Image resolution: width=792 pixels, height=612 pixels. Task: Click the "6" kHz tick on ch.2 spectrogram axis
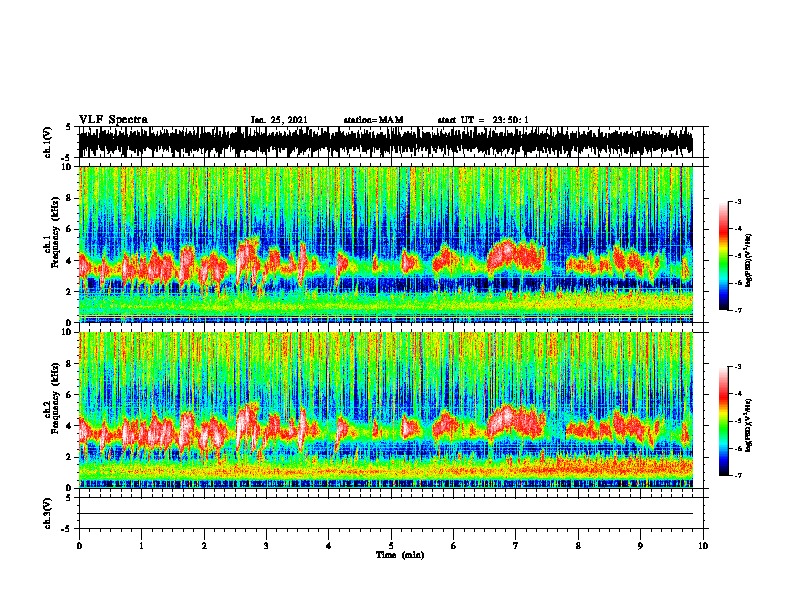[x=70, y=395]
